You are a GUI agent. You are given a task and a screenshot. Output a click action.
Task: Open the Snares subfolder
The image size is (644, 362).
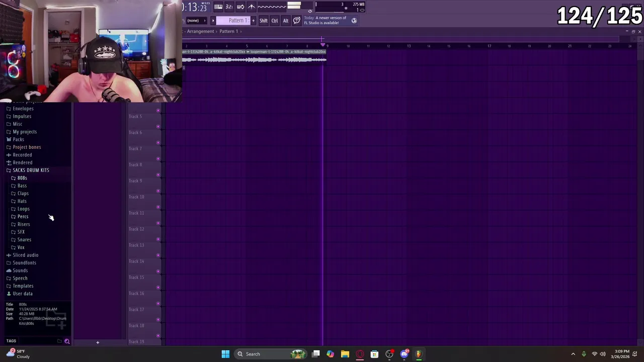pos(24,240)
